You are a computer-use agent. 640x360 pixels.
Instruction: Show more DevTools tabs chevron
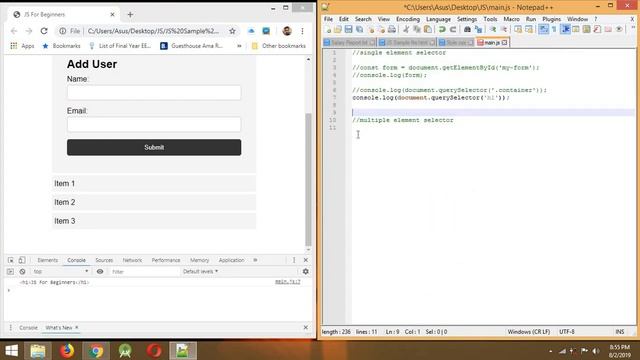coord(256,260)
